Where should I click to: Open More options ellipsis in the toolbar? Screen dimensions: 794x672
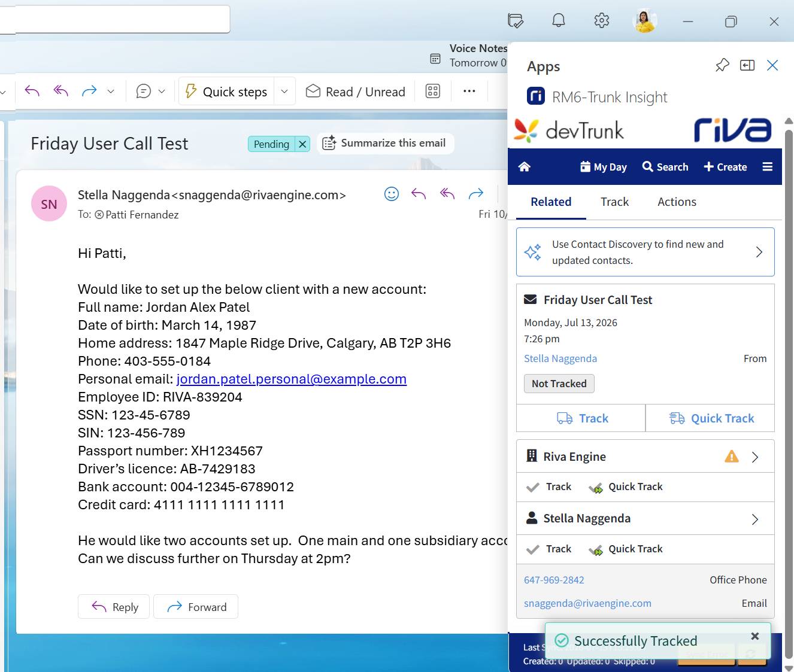coord(469,91)
